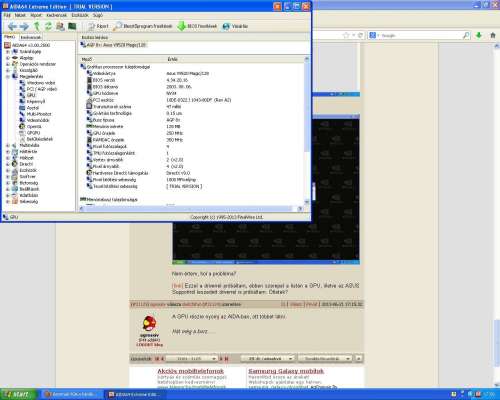Select OpenGL in the tree
Image resolution: width=500 pixels, height=400 pixels.
tap(30, 126)
